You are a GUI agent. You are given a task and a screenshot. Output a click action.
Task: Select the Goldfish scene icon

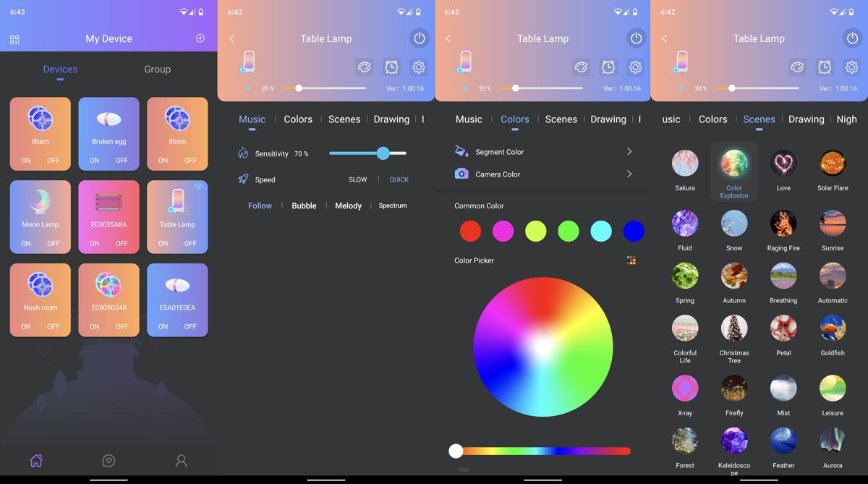tap(833, 328)
